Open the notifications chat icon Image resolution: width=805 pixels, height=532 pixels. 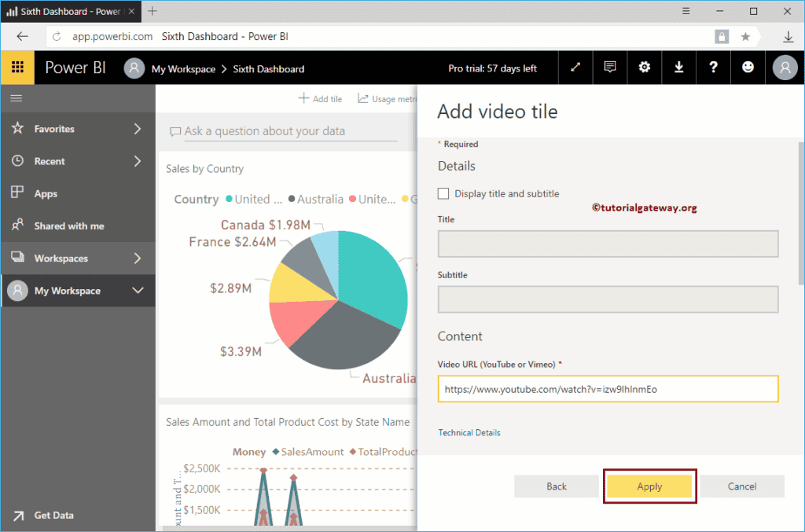(610, 68)
